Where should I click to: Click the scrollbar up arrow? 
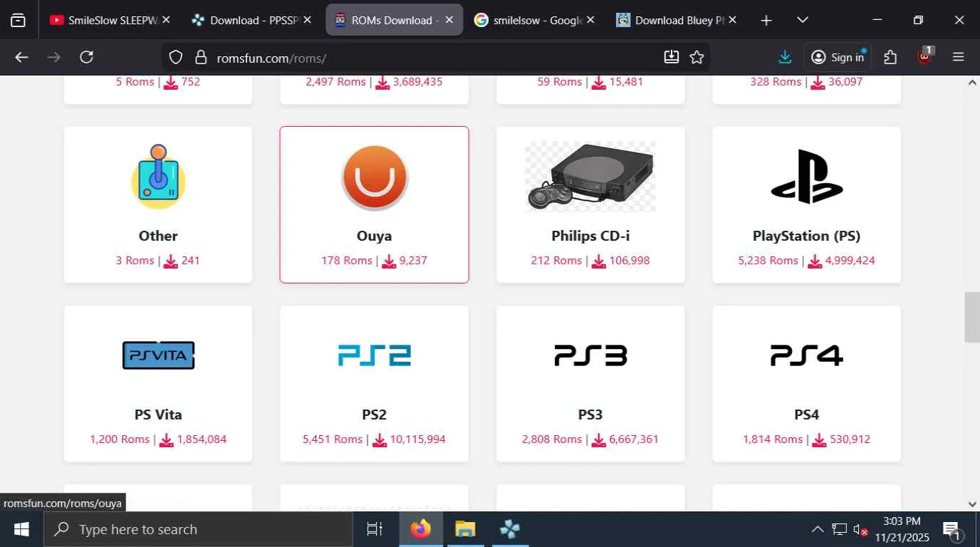click(972, 83)
